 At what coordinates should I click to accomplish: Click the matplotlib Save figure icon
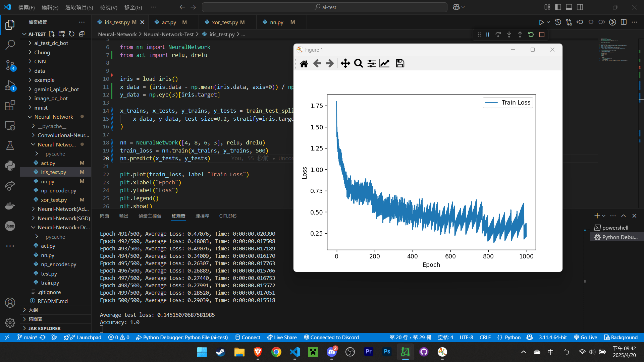click(400, 63)
